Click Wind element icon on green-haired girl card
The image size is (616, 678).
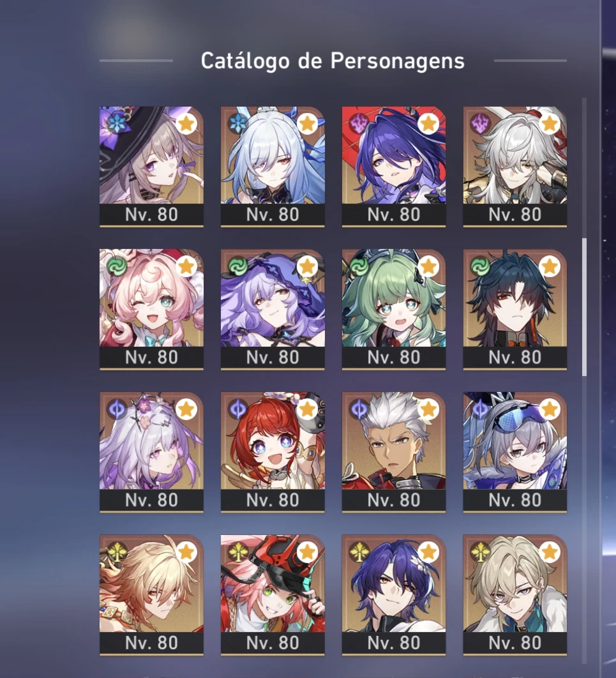(x=359, y=267)
